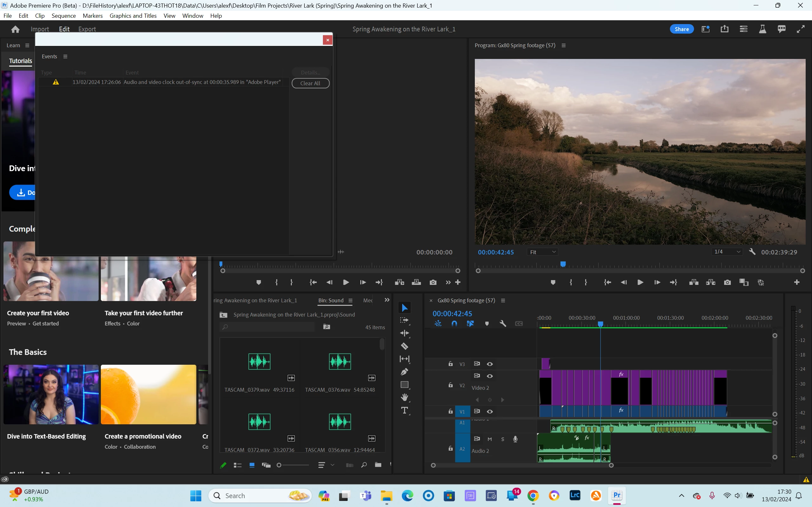
Task: Open the 1/4 playback resolution dropdown
Action: pos(727,252)
